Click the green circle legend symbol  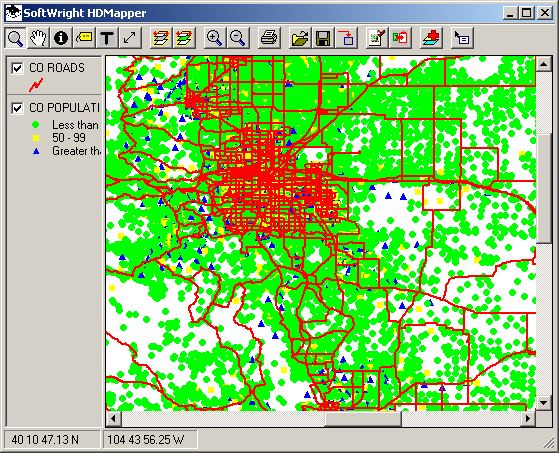coord(35,125)
